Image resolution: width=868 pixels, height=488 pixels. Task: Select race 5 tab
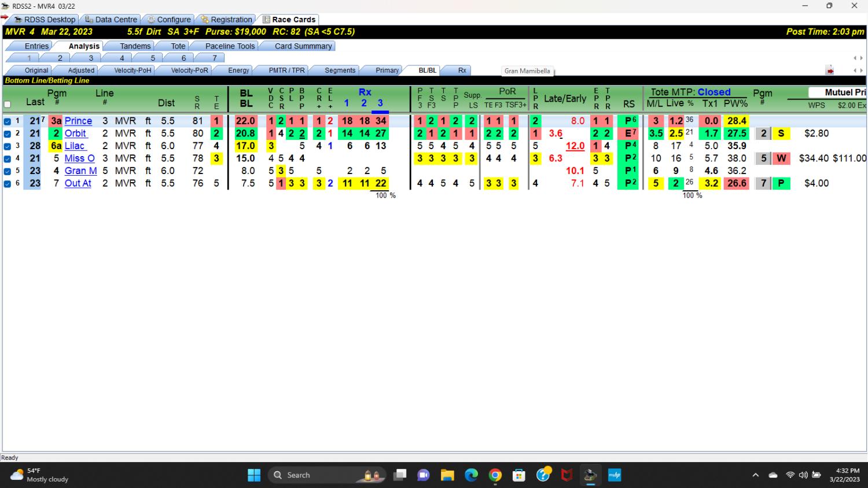[x=152, y=58]
